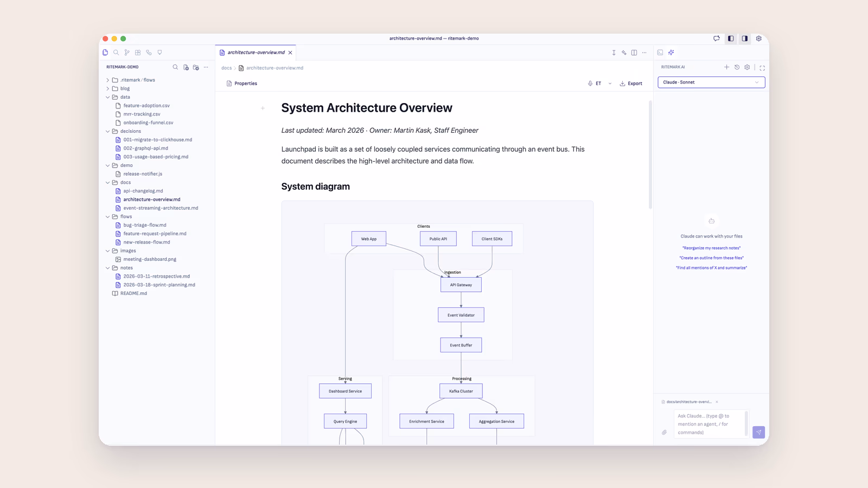The width and height of the screenshot is (868, 488).
Task: Click the Export button
Action: tap(631, 84)
